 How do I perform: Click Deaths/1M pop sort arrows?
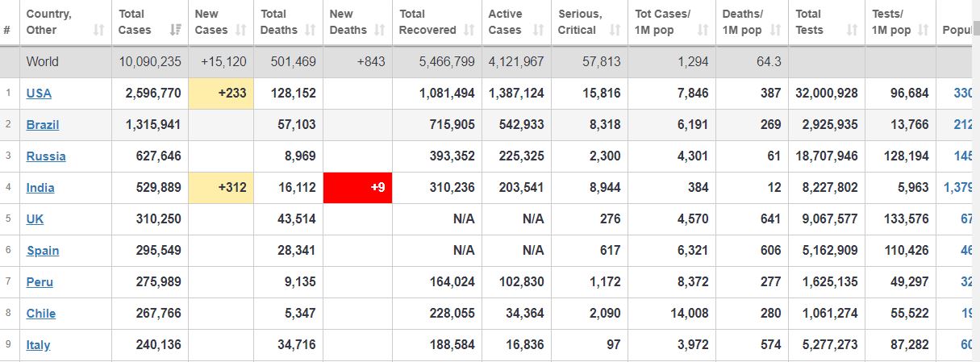tap(775, 31)
